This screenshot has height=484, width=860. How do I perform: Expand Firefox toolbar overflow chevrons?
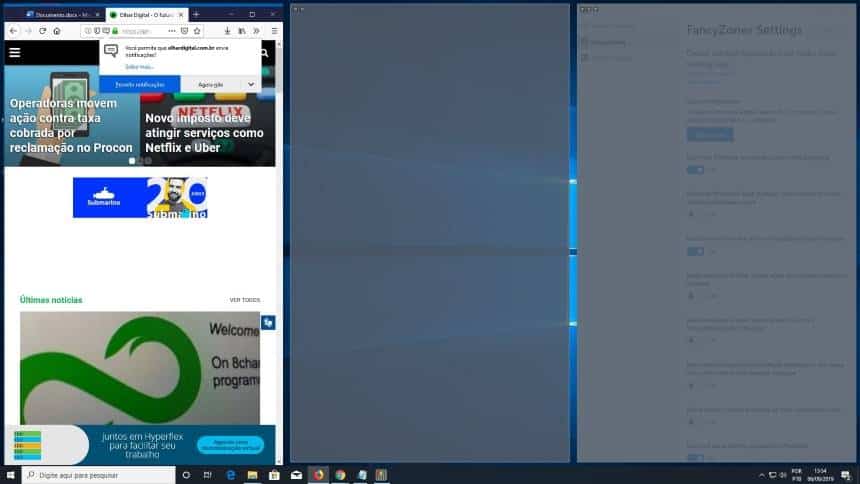tap(256, 31)
